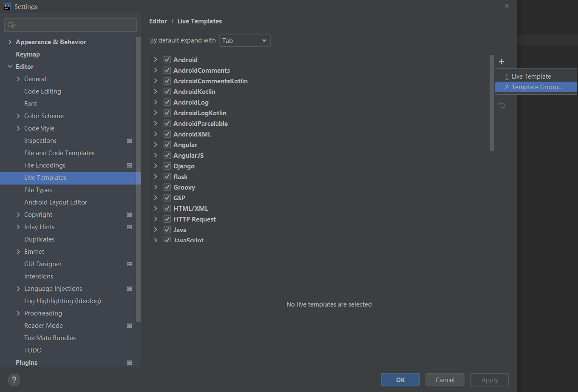Open the Font settings page
Viewport: 578px width, 392px height.
(31, 104)
